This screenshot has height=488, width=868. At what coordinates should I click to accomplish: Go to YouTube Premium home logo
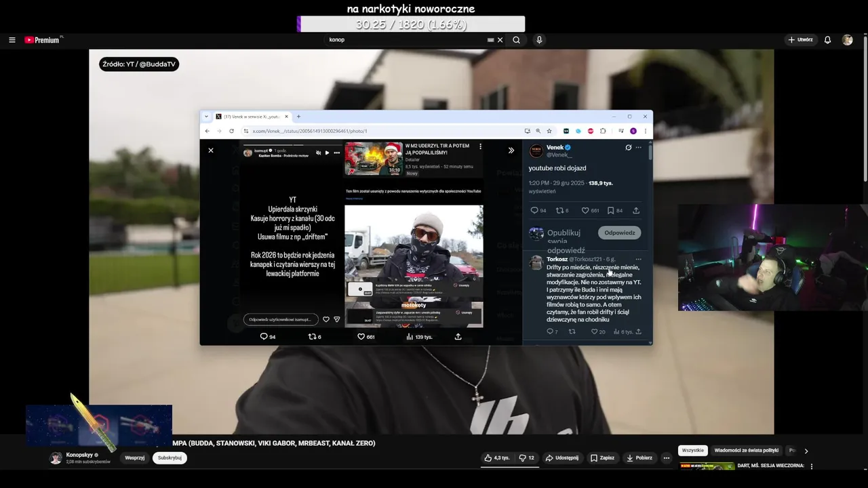pyautogui.click(x=42, y=40)
